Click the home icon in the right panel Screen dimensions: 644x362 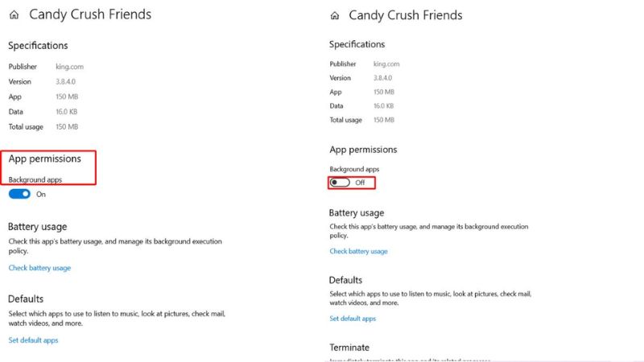coord(334,16)
